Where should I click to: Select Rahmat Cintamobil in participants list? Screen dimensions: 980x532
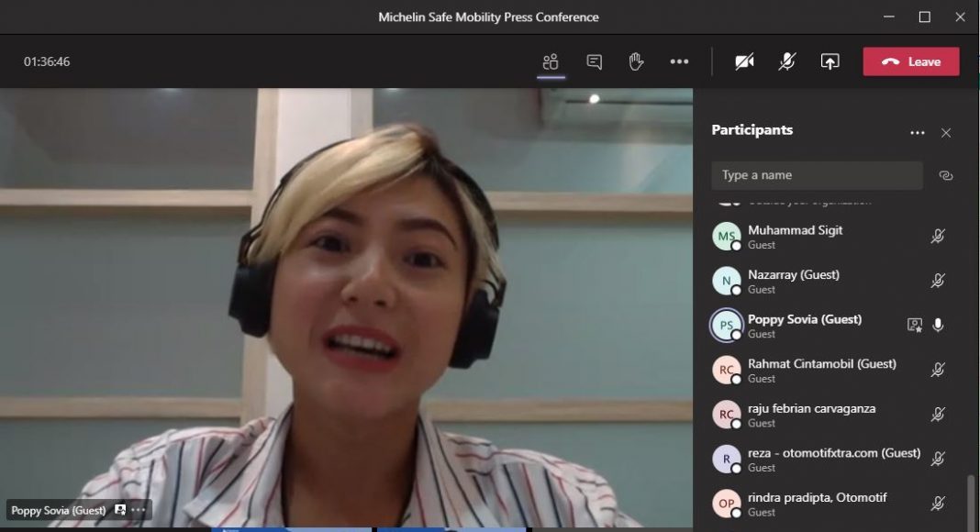(821, 370)
